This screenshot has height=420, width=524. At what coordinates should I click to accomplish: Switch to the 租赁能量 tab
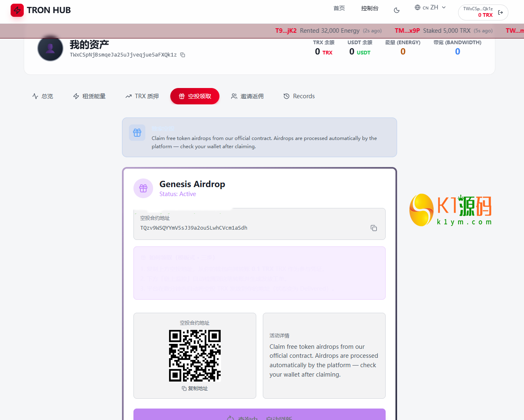[x=89, y=96]
